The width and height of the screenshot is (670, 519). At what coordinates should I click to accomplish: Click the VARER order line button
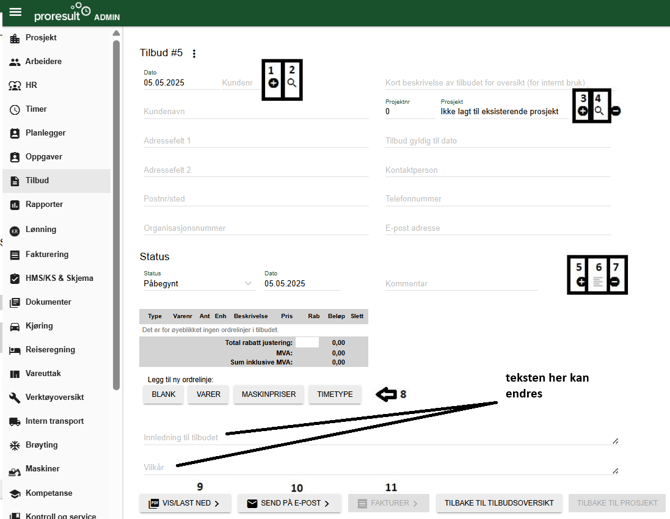tap(208, 395)
